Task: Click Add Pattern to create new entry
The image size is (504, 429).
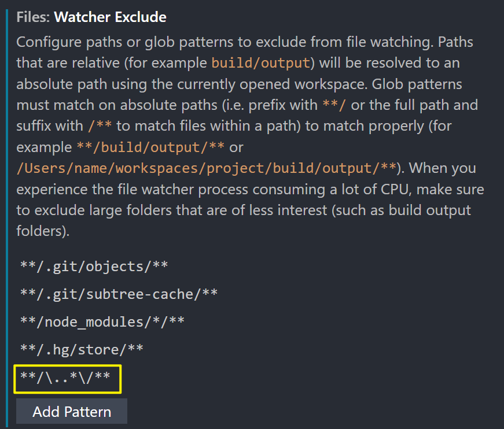Action: (71, 411)
